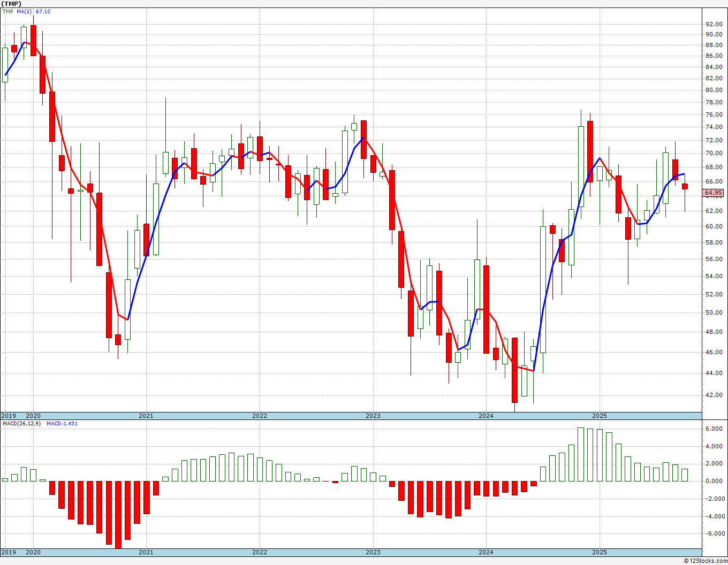Image resolution: width=728 pixels, height=565 pixels.
Task: Click 2020 on the MACD panel time axis
Action: tap(33, 552)
